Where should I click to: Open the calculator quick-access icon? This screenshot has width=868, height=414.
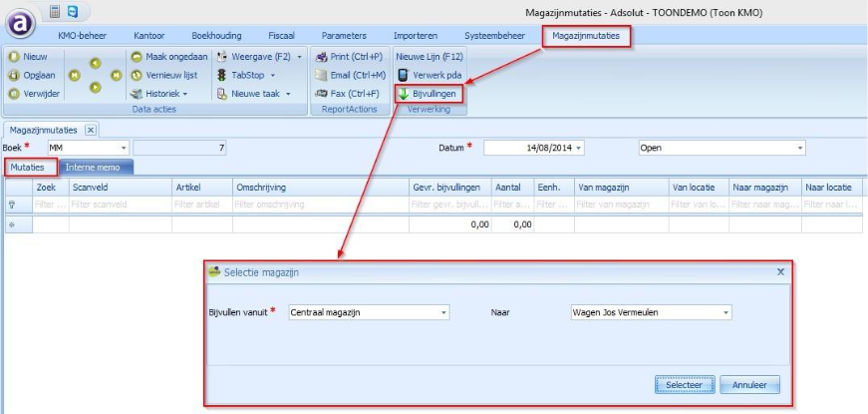point(55,12)
